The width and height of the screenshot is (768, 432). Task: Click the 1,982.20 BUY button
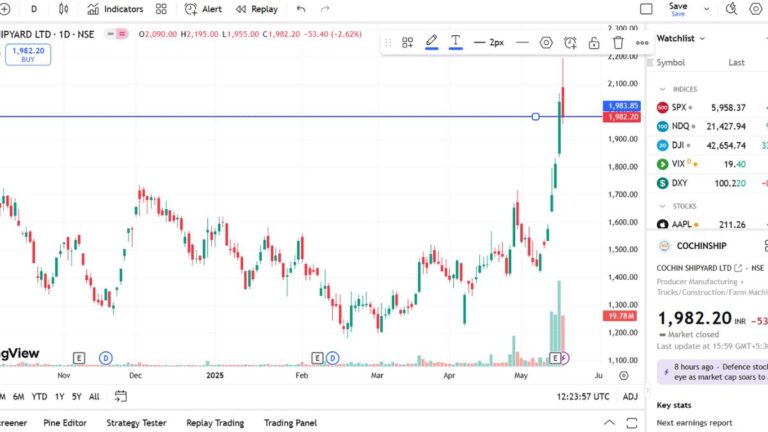[x=28, y=54]
